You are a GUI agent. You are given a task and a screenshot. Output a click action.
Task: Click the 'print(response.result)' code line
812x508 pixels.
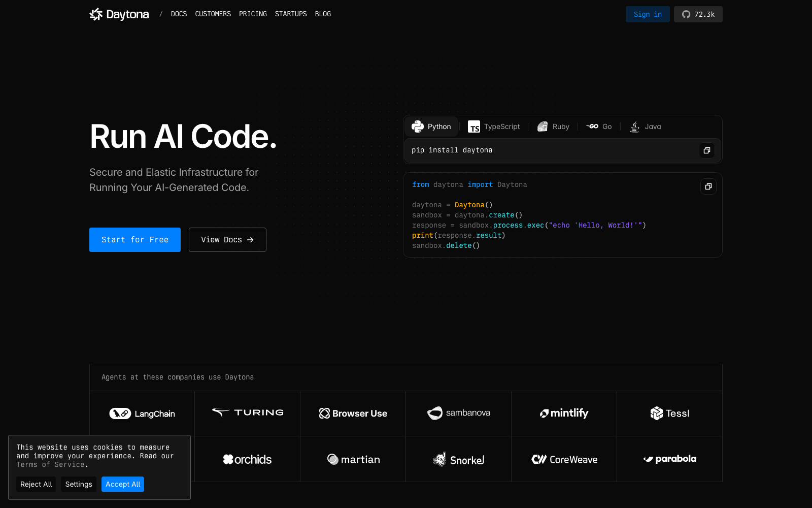[459, 235]
